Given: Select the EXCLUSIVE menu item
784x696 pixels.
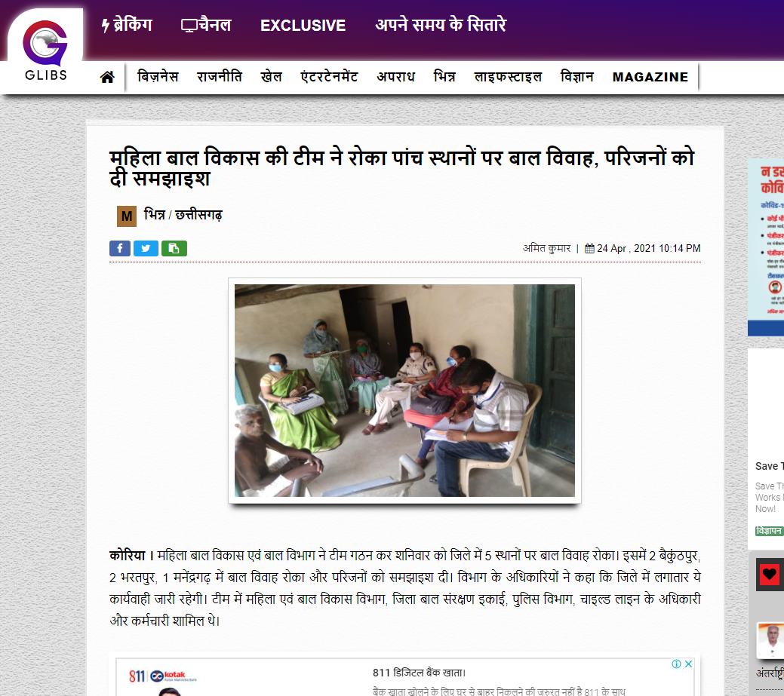Looking at the screenshot, I should (303, 26).
